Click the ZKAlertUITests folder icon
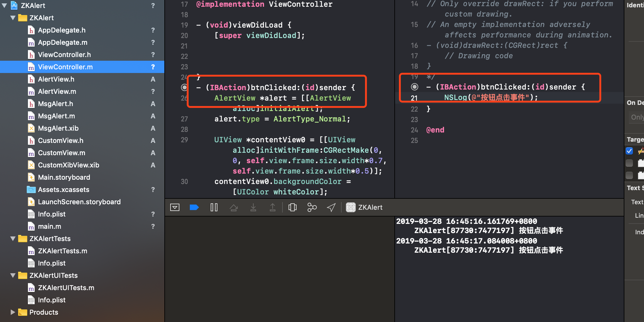 23,275
